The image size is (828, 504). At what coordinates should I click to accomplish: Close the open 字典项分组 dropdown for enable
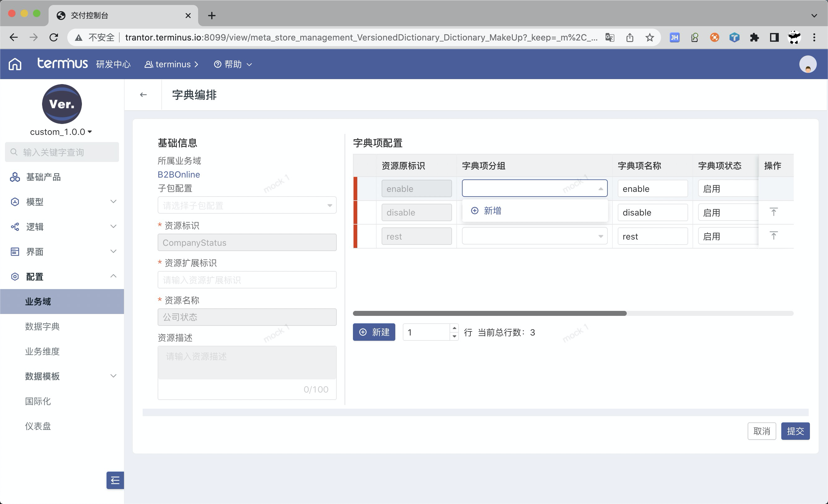[535, 188]
